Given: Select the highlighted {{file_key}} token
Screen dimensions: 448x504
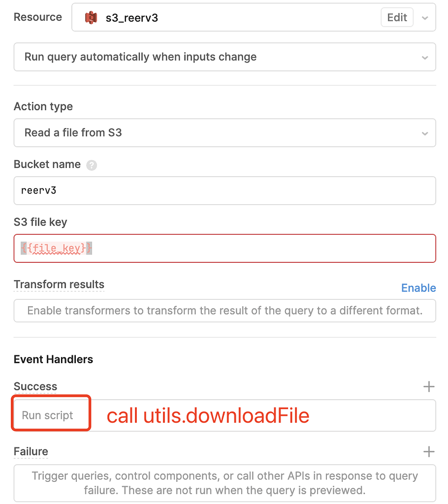Looking at the screenshot, I should [55, 248].
